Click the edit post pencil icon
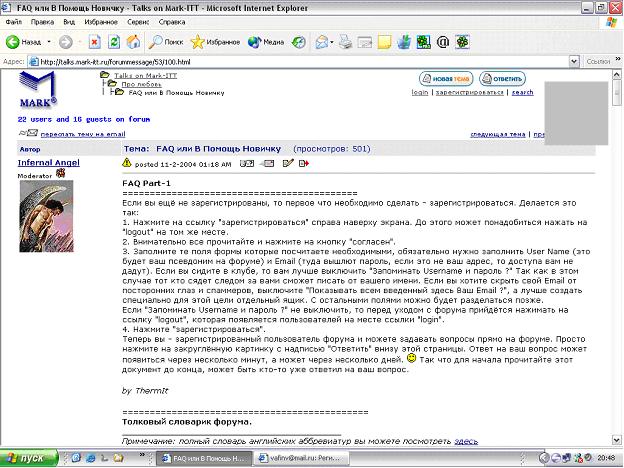Screen dimensions: 624x468 pyautogui.click(x=288, y=163)
